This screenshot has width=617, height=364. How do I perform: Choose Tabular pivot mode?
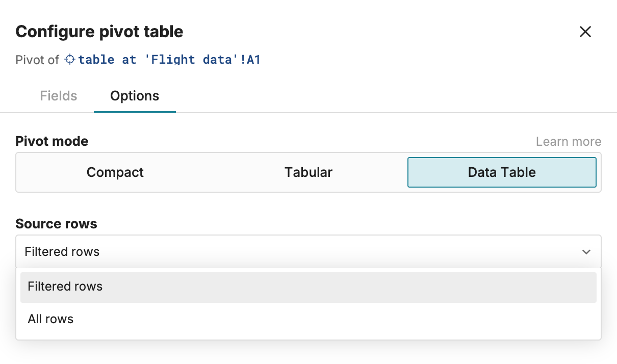[x=308, y=172]
